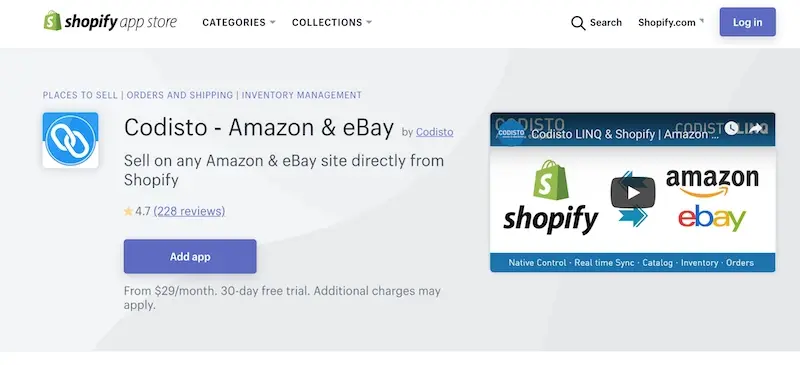Click the video share arrow icon

(756, 128)
